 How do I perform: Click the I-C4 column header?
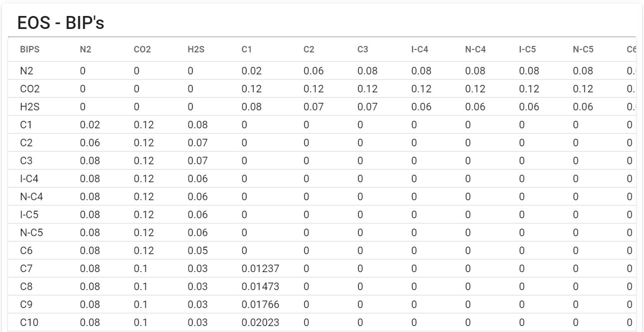[420, 49]
